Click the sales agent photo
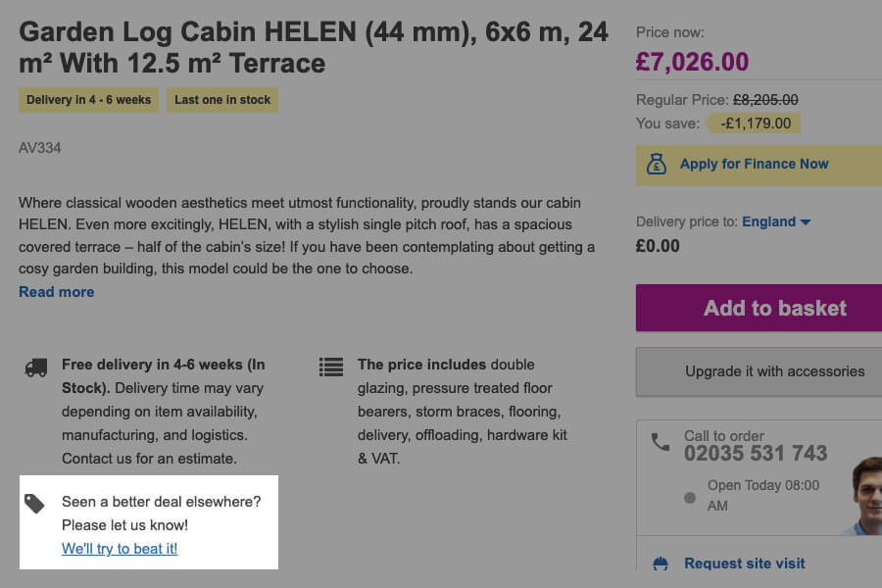The height and width of the screenshot is (588, 882). click(864, 495)
